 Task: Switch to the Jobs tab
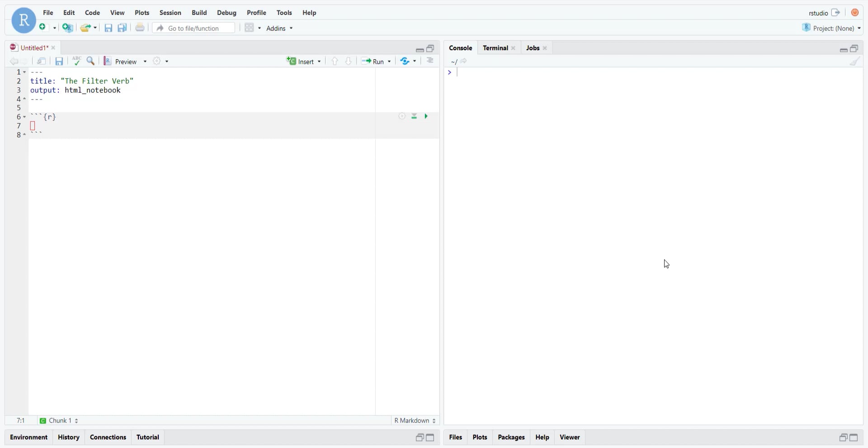coord(533,48)
